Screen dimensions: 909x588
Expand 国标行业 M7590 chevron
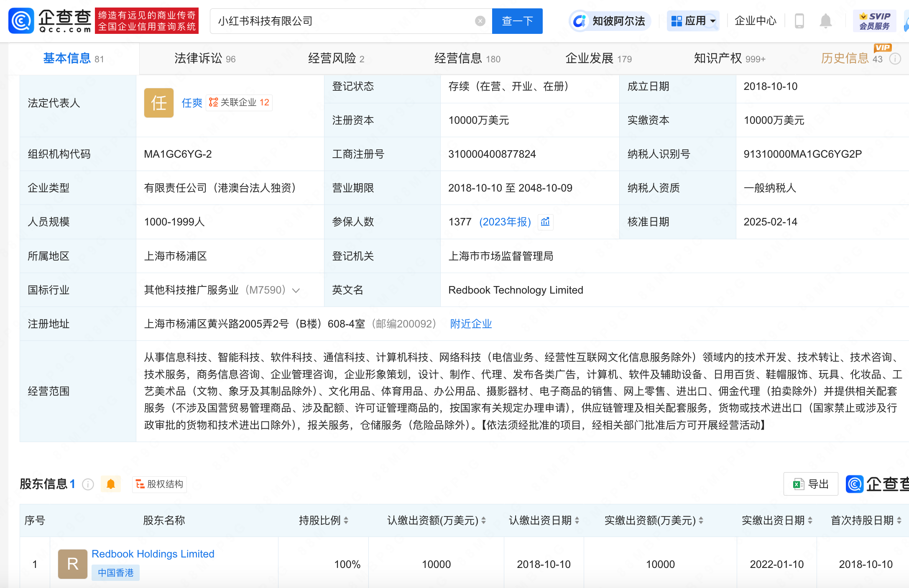296,291
